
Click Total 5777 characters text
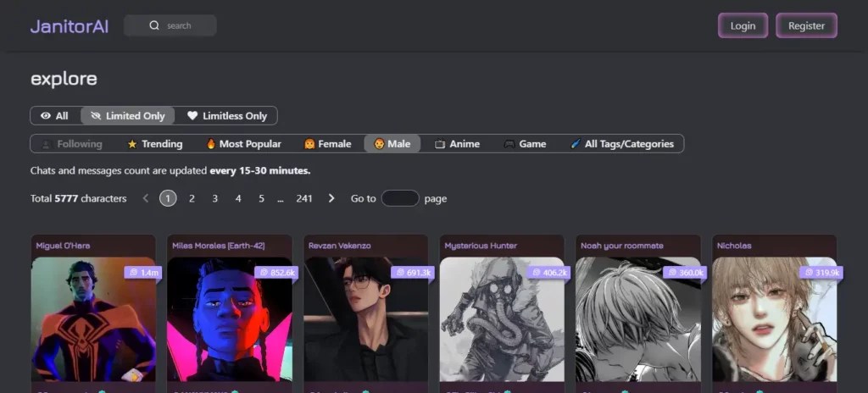click(79, 198)
